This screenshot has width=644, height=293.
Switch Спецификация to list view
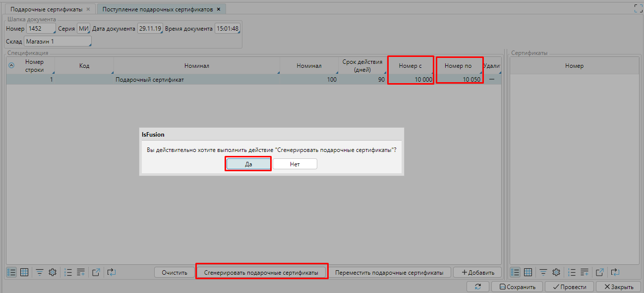[x=11, y=272]
